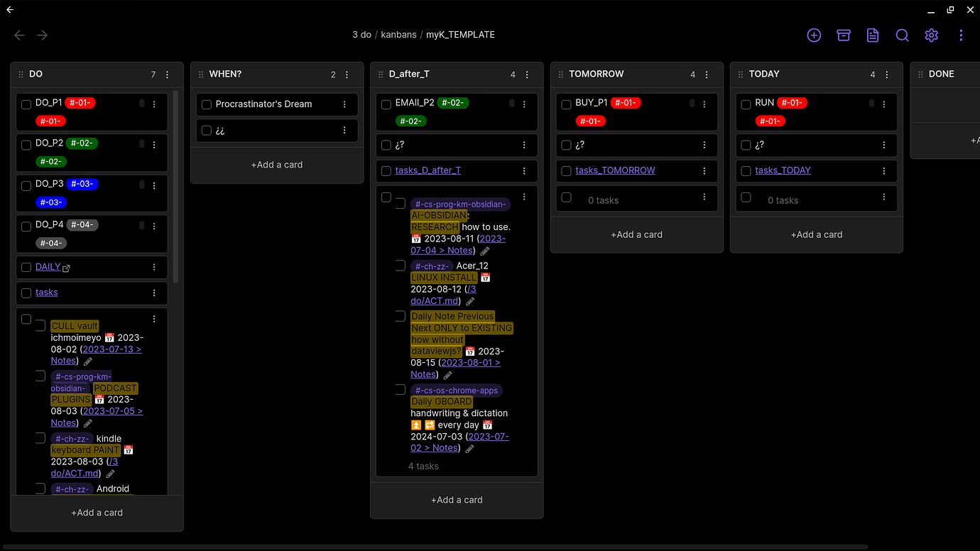Open the EMAIL_P2 card options menu

pyautogui.click(x=524, y=103)
